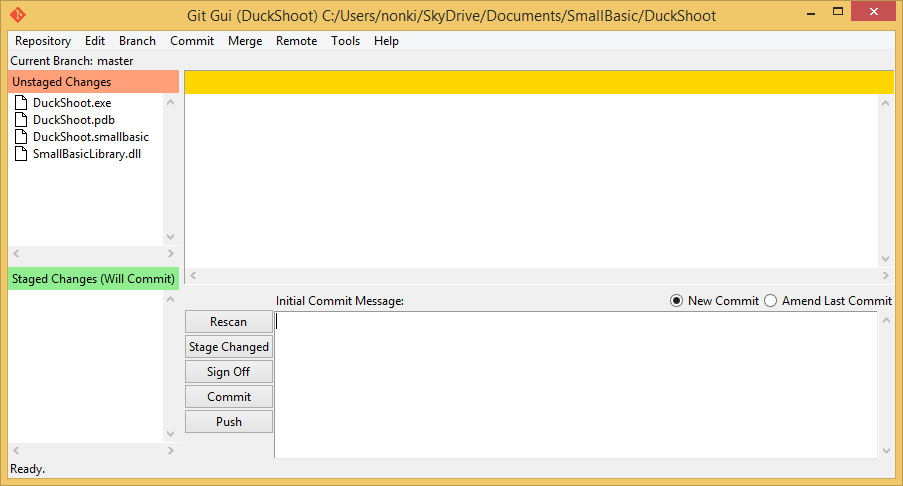Select SmallBasicLibrary.dll file name

(x=87, y=154)
